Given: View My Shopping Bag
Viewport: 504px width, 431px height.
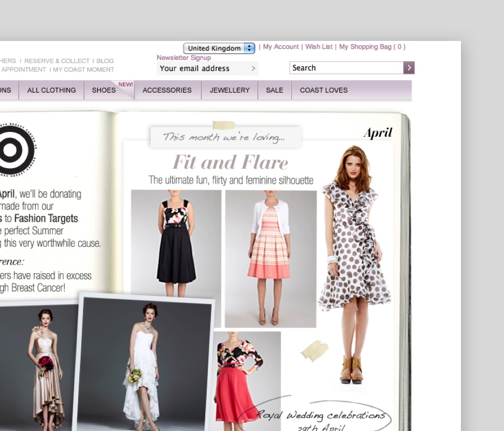Looking at the screenshot, I should pos(372,47).
